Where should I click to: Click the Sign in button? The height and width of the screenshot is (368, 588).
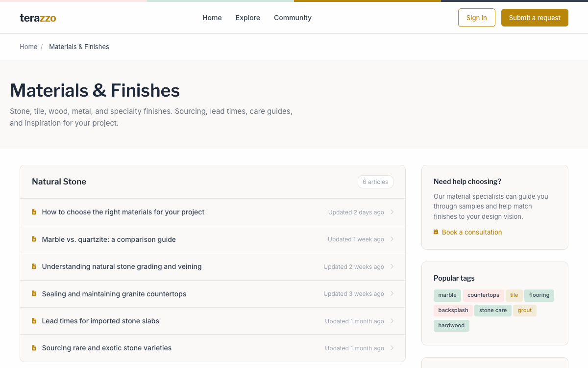point(477,18)
